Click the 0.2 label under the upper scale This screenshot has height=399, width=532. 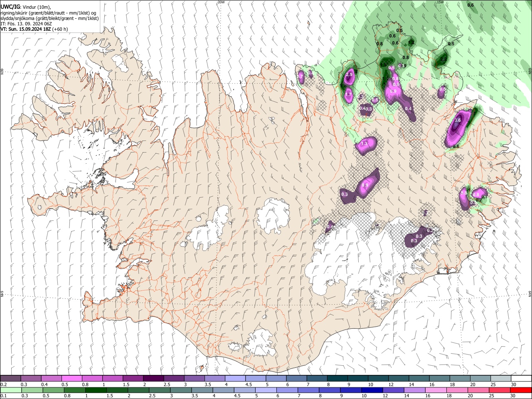(4, 384)
